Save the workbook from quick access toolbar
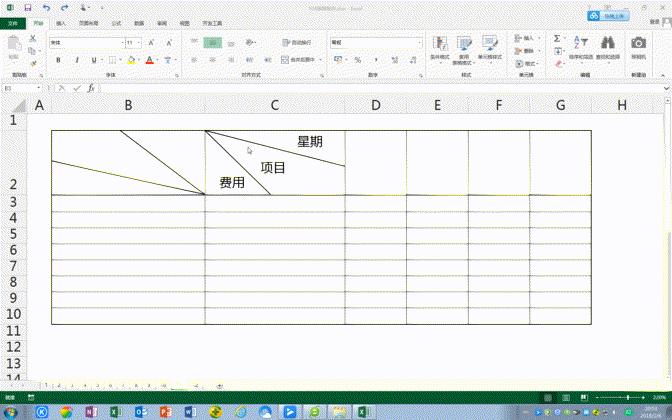The image size is (672, 420). tap(28, 8)
